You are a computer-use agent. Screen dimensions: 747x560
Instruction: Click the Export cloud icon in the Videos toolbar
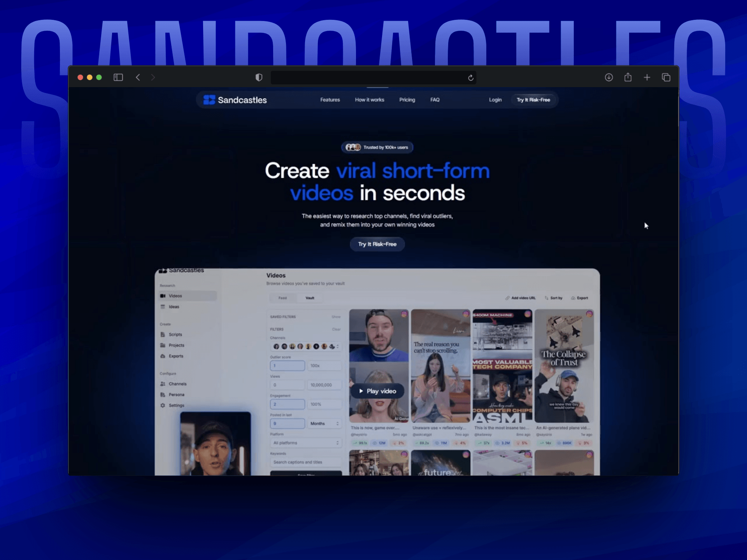573,298
